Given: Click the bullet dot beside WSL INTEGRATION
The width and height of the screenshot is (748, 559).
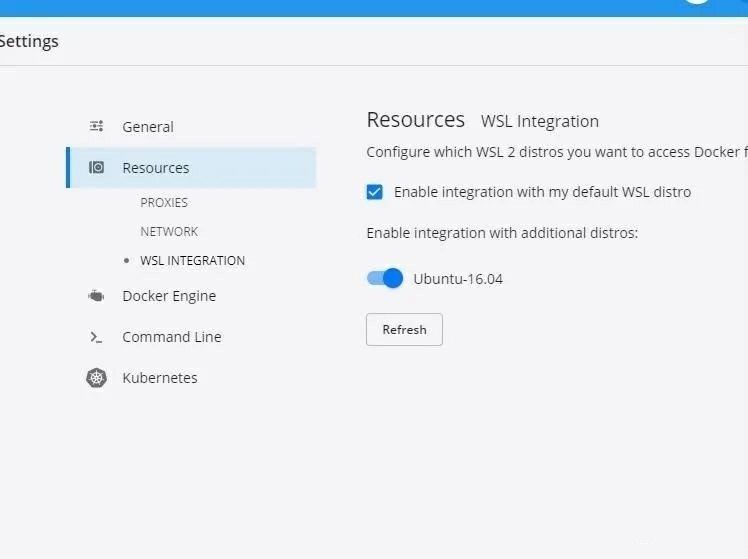Looking at the screenshot, I should click(x=126, y=260).
